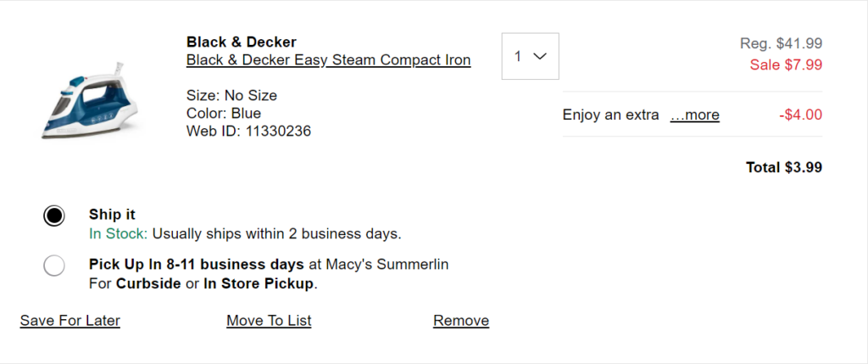Viewport: 868px width, 364px height.
Task: Click the bold In Store Pickup text
Action: coord(259,283)
